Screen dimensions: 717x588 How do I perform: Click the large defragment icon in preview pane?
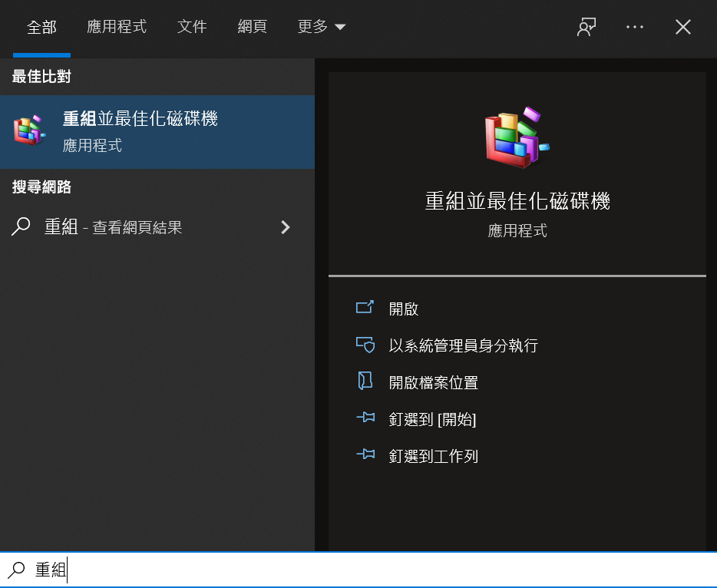point(517,137)
